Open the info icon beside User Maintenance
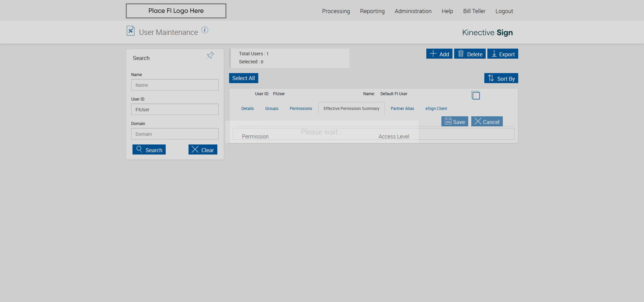 [x=205, y=30]
